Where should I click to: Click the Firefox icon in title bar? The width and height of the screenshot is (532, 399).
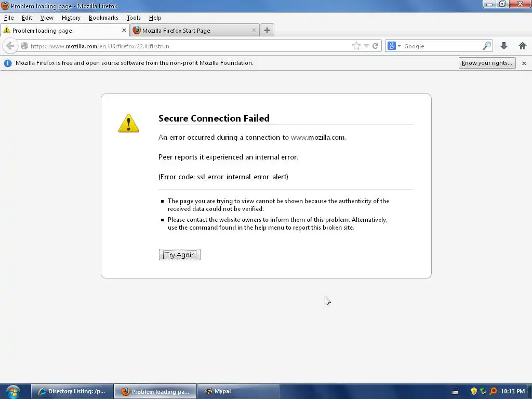click(5, 6)
